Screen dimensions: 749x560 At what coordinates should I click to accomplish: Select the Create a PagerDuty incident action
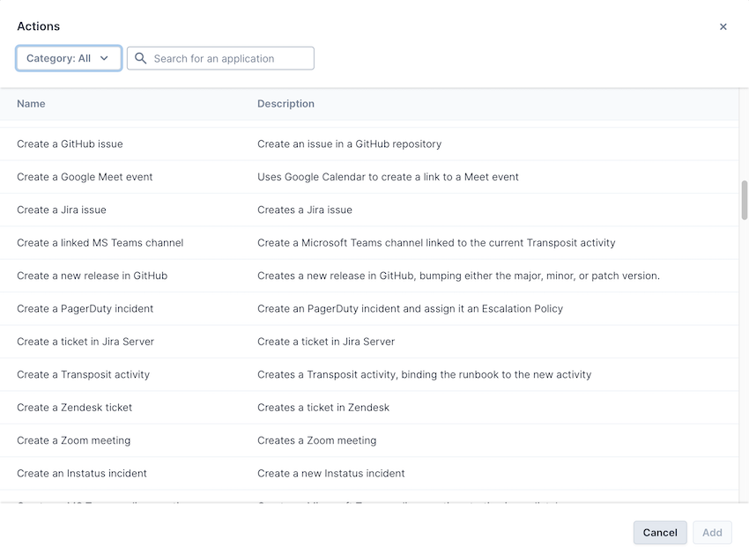tap(85, 308)
